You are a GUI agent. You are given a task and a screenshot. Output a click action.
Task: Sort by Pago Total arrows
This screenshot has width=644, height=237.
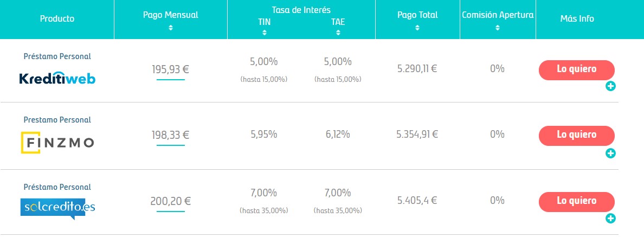417,28
